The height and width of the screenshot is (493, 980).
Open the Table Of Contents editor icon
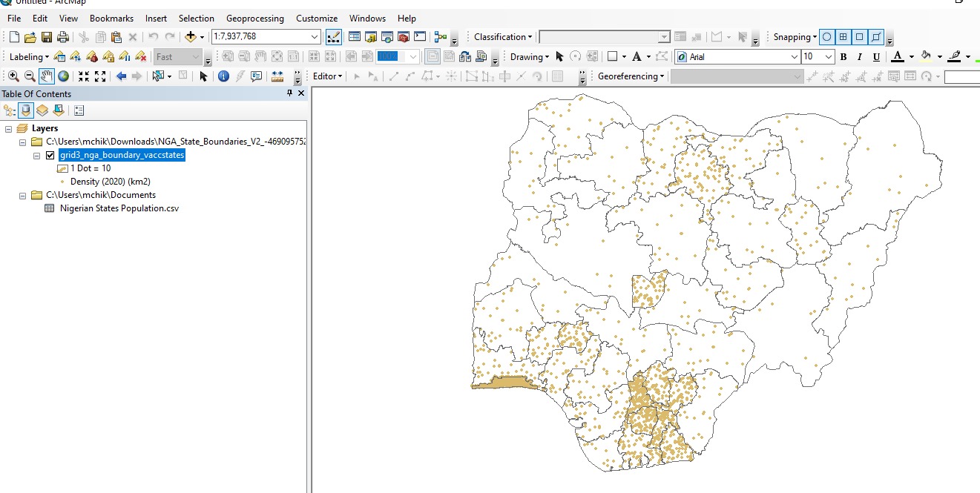coord(79,110)
